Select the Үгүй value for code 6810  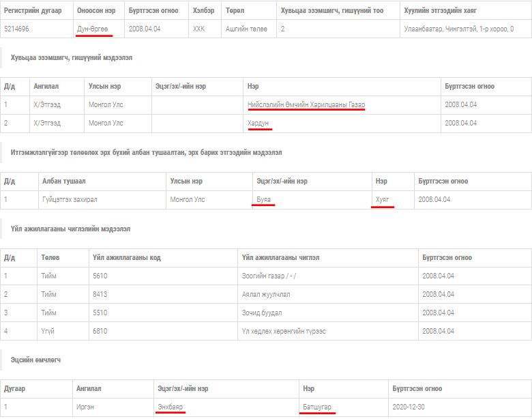(x=48, y=330)
